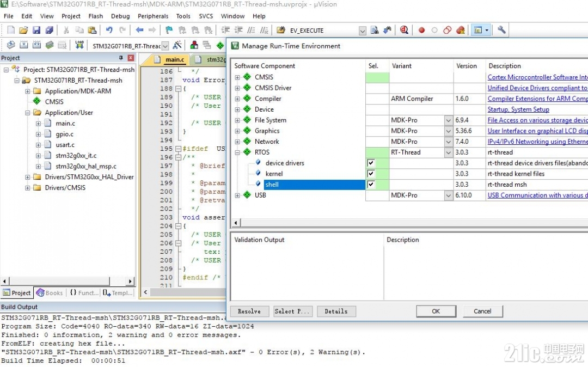The image size is (588, 367).
Task: Click the Save All icon
Action: coord(49,30)
